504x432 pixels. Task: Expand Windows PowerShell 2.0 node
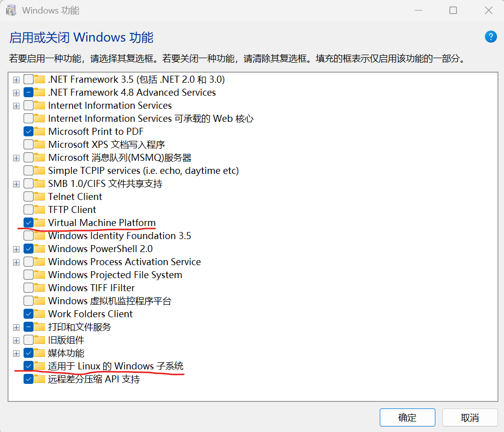click(x=16, y=249)
